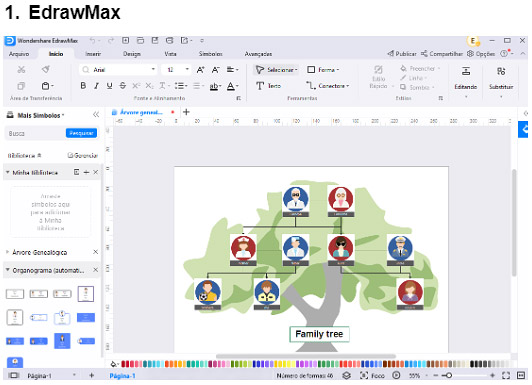Click the Publicar button
The width and height of the screenshot is (532, 385).
[x=402, y=54]
